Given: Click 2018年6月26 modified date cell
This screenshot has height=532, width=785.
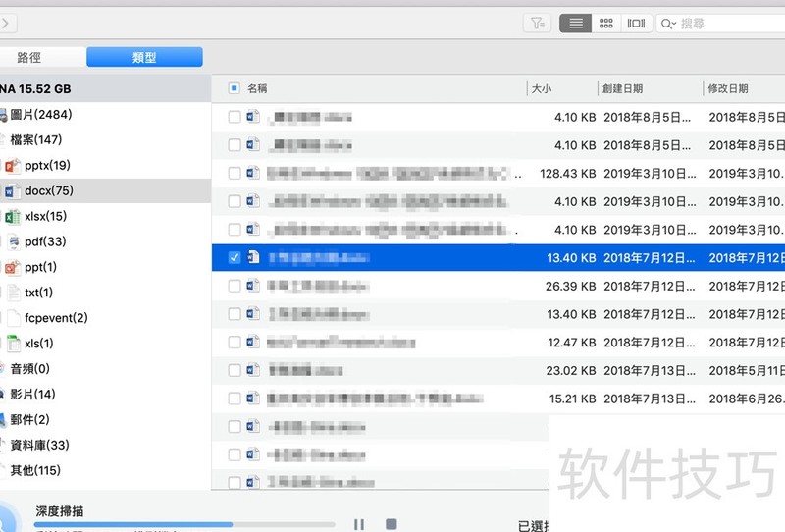Looking at the screenshot, I should (747, 399).
